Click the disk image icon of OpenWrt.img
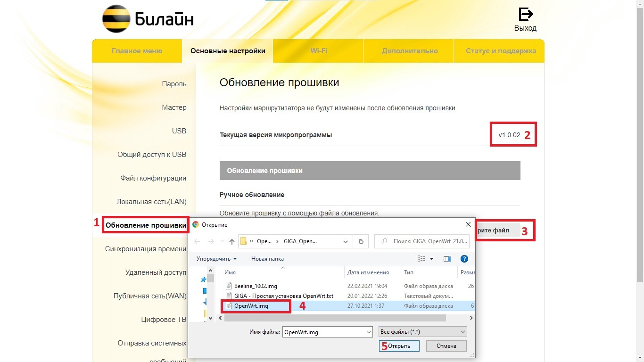The image size is (644, 362). click(x=229, y=306)
